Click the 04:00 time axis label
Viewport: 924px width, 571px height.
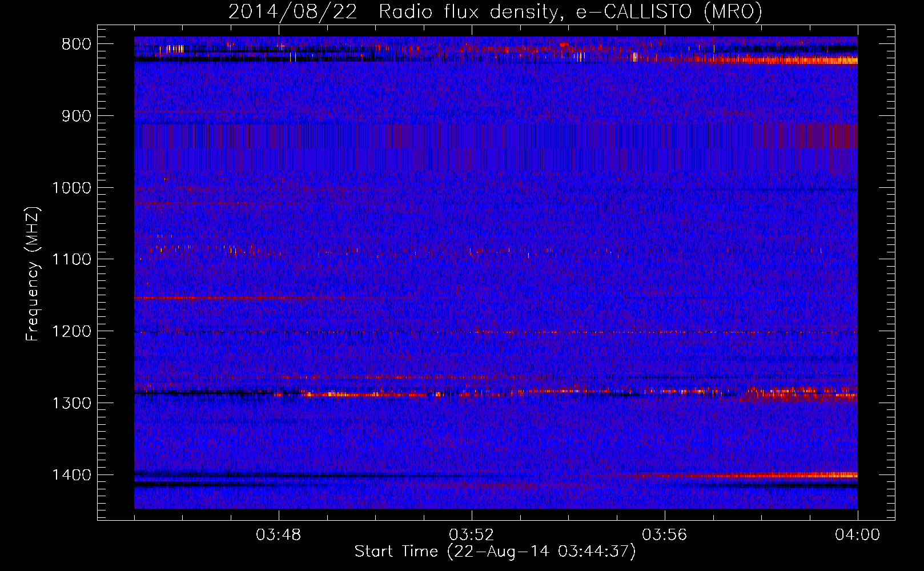[x=858, y=535]
